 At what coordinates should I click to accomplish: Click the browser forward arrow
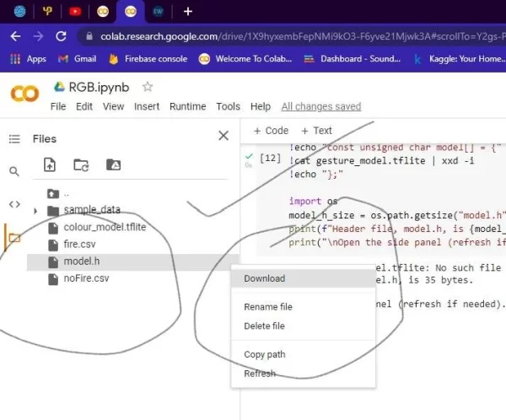38,36
